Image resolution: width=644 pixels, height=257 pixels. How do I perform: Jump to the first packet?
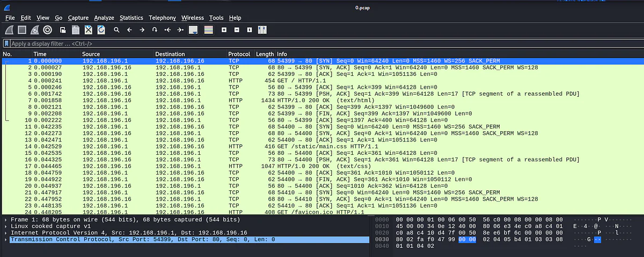(x=167, y=30)
